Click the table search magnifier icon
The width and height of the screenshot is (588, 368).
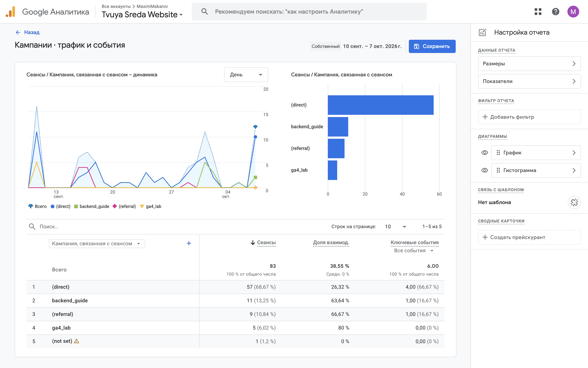coord(32,227)
